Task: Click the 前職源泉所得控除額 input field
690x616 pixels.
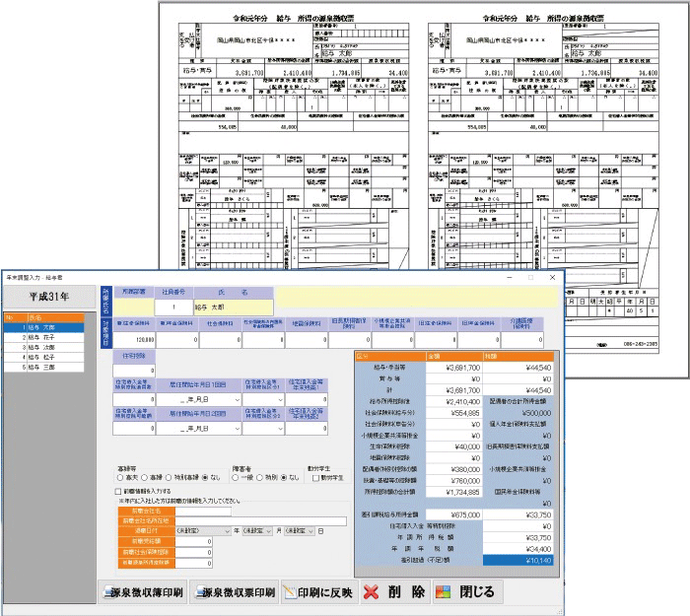Action: pyautogui.click(x=193, y=563)
